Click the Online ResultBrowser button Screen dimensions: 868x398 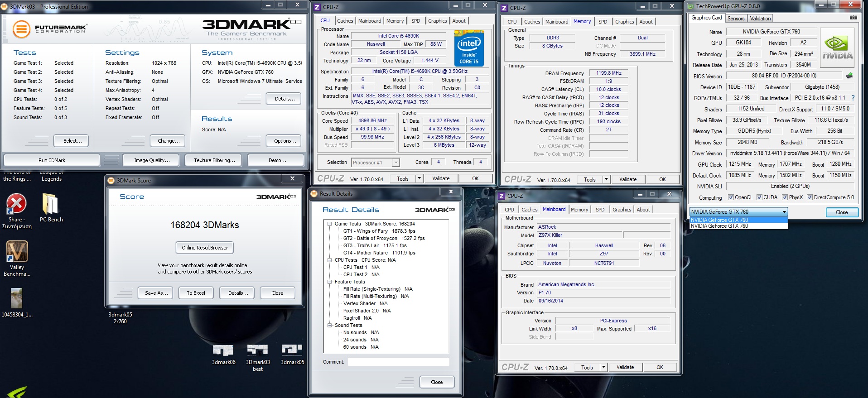(x=205, y=248)
